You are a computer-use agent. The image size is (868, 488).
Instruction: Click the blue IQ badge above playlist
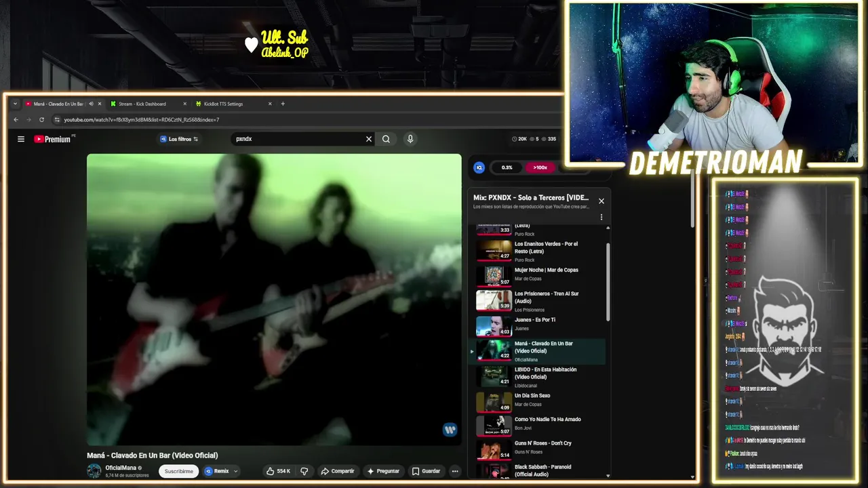pos(479,167)
